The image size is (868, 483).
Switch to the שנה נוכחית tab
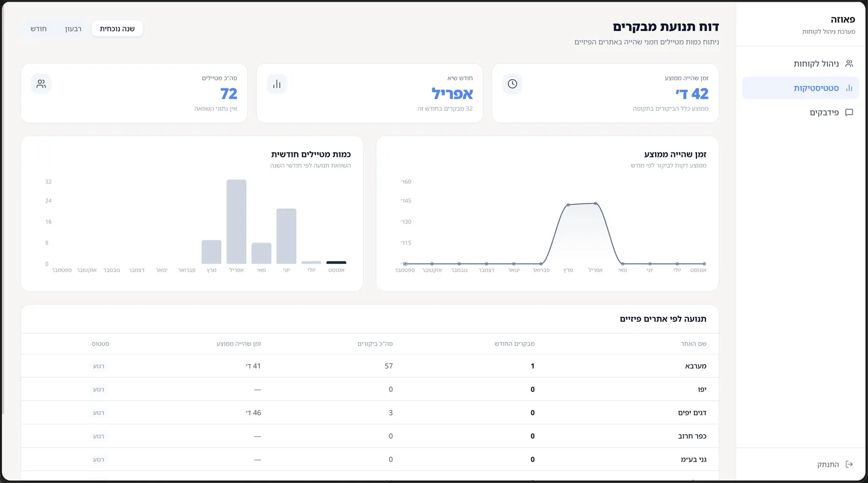117,29
